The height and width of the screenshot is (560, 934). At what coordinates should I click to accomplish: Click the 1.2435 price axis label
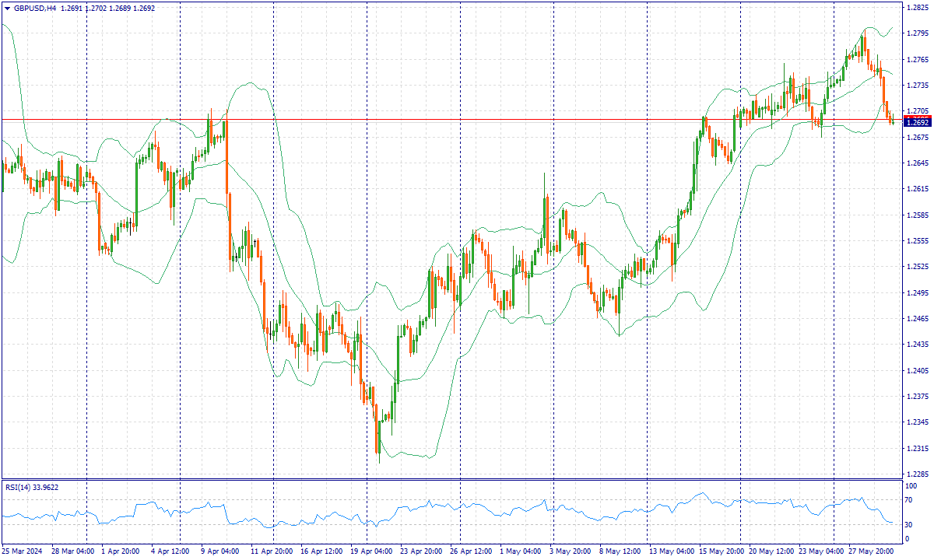[918, 344]
